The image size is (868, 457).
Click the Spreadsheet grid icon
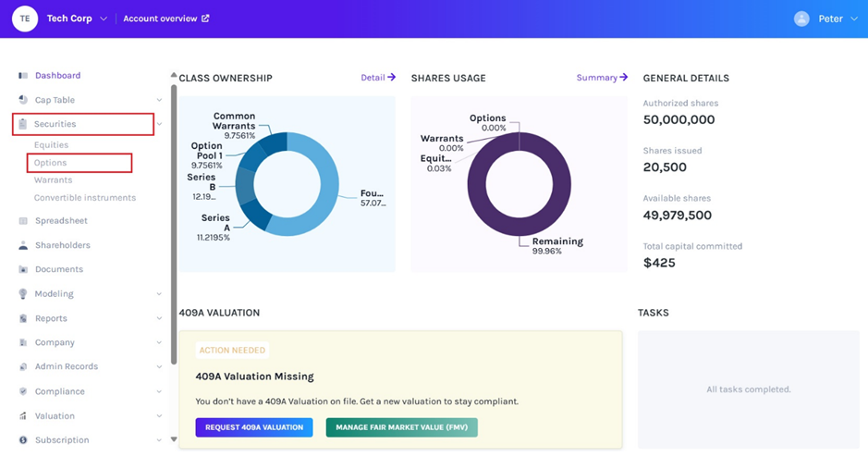[23, 221]
